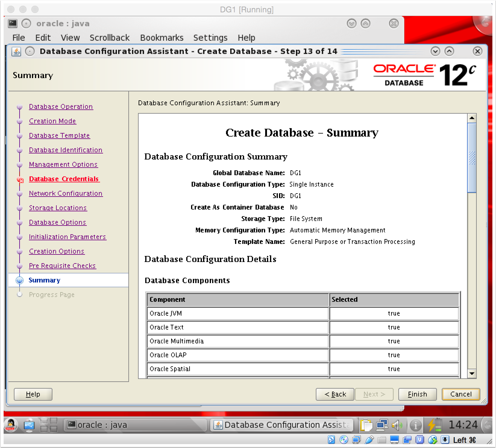
Task: Click the 'Single Instance' configuration type value
Action: coord(312,185)
